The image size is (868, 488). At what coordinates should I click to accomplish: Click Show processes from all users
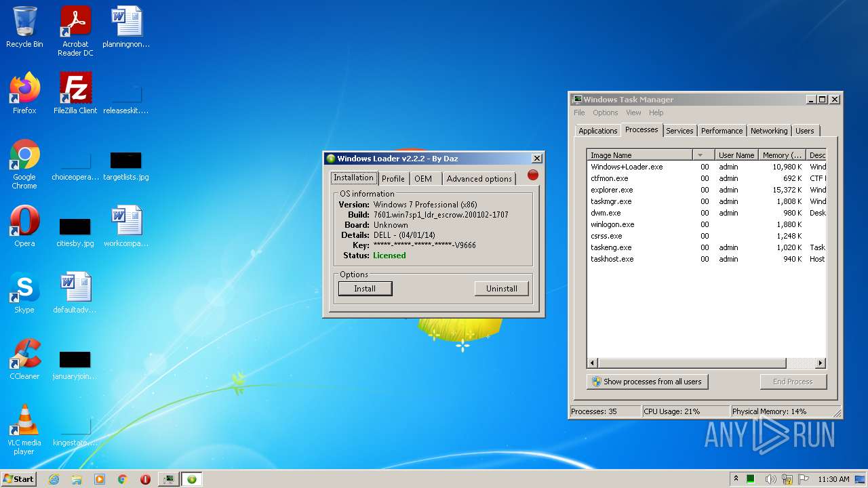pyautogui.click(x=647, y=382)
